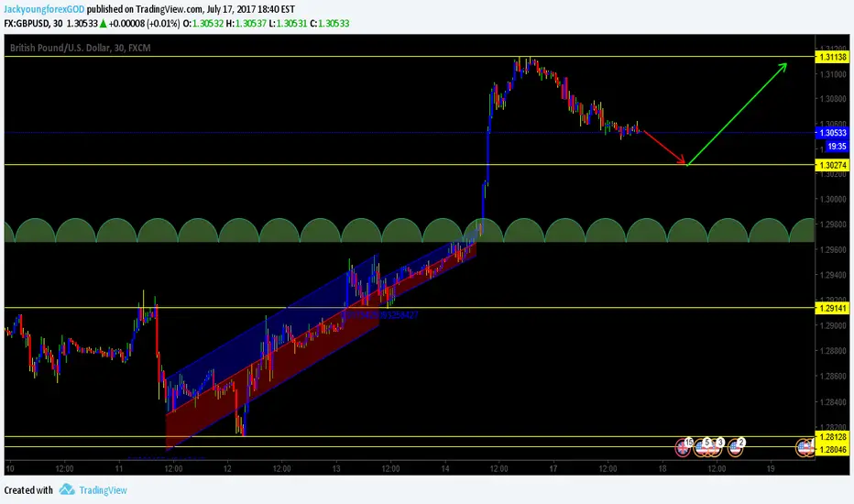Click the 1.29600 price axis tick
This screenshot has height=504, width=854.
tap(833, 249)
